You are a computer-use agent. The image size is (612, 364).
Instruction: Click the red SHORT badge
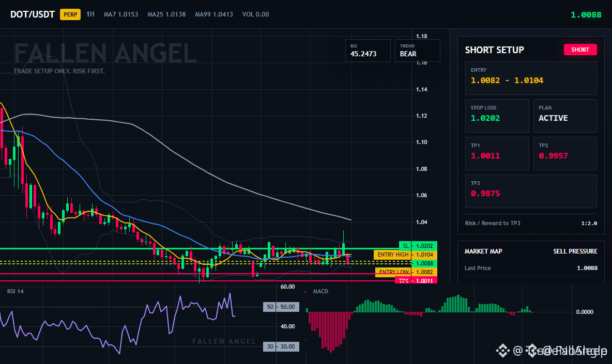click(x=580, y=50)
